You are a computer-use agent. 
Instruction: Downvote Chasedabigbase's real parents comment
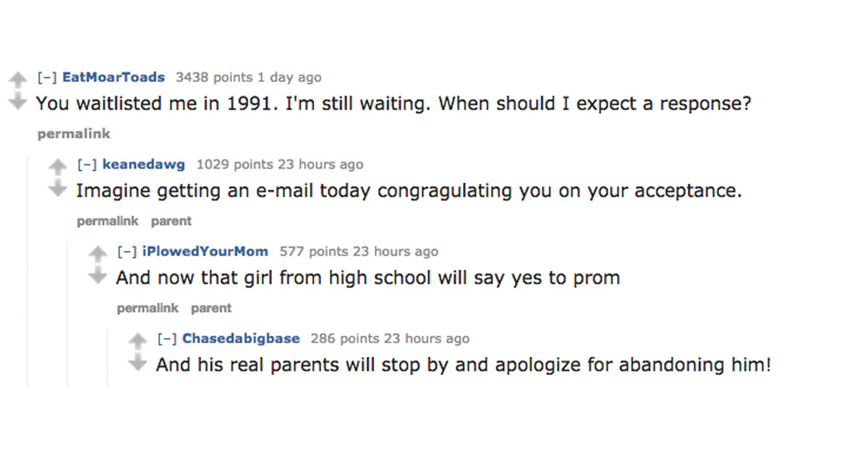click(137, 363)
